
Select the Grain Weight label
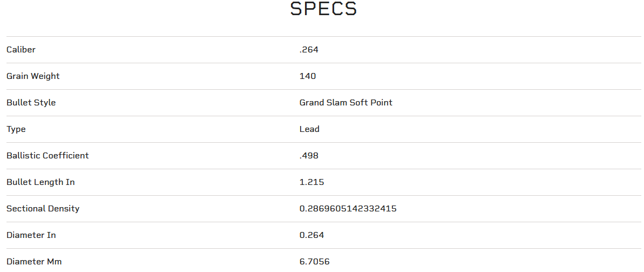[33, 76]
